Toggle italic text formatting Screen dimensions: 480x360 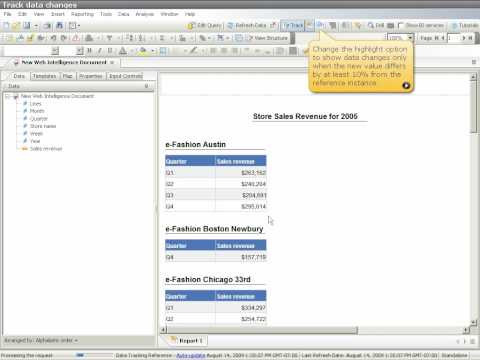99,51
